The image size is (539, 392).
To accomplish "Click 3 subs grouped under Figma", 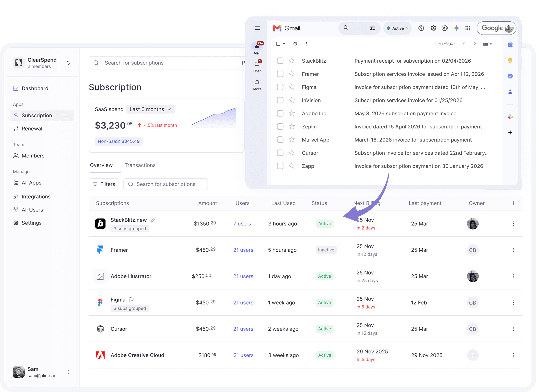I will point(130,308).
